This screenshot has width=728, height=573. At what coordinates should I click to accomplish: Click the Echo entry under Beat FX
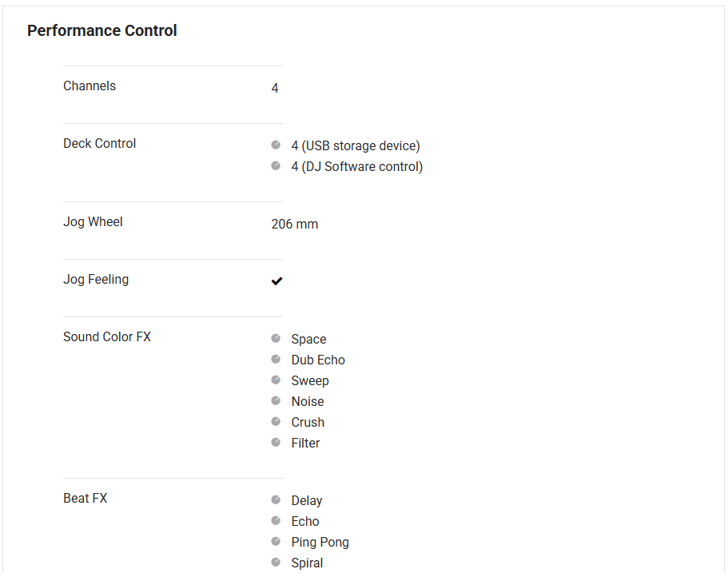point(305,522)
